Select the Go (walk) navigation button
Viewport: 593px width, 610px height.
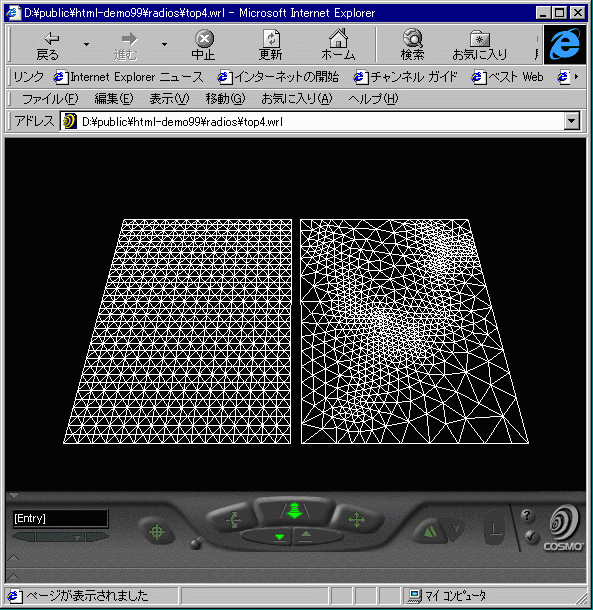(x=295, y=510)
